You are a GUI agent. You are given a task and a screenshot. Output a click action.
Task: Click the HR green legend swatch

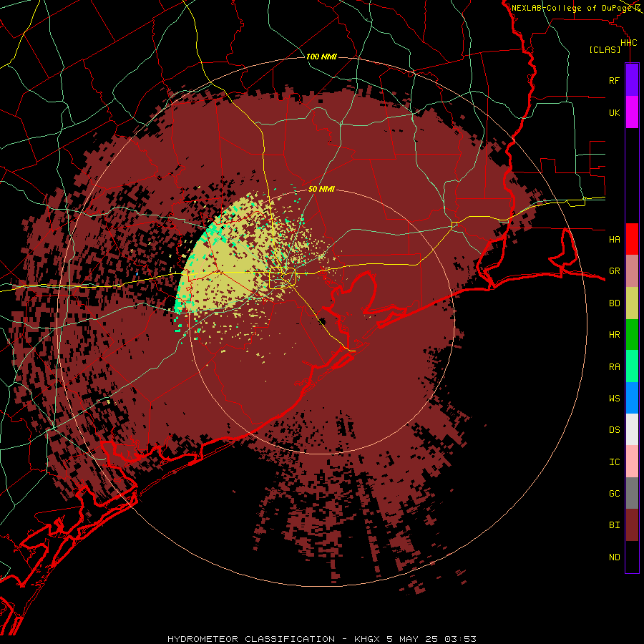coord(632,334)
